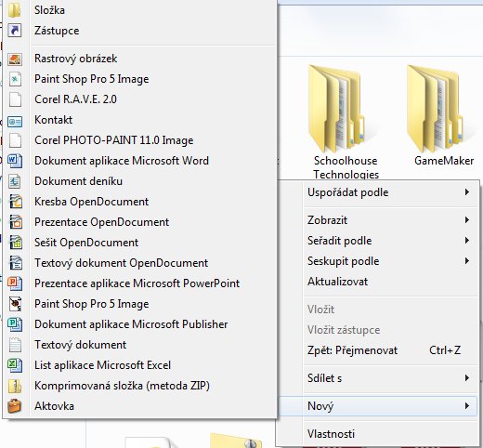Click the PowerPoint presentation icon
The height and width of the screenshot is (448, 483).
(x=15, y=283)
